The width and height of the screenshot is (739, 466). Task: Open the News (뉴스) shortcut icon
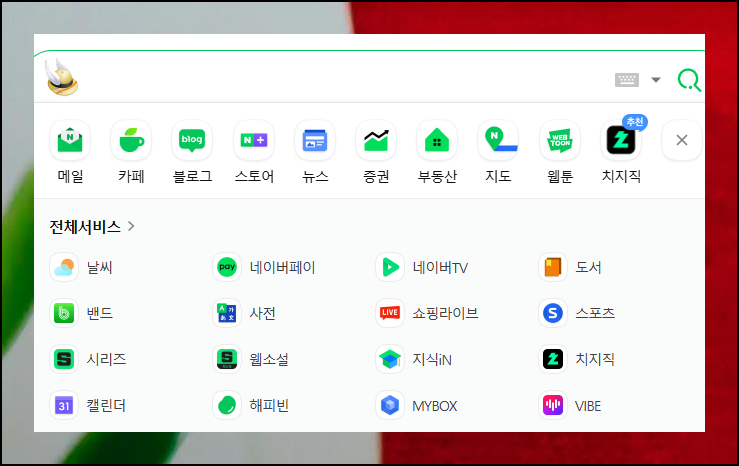tap(315, 140)
